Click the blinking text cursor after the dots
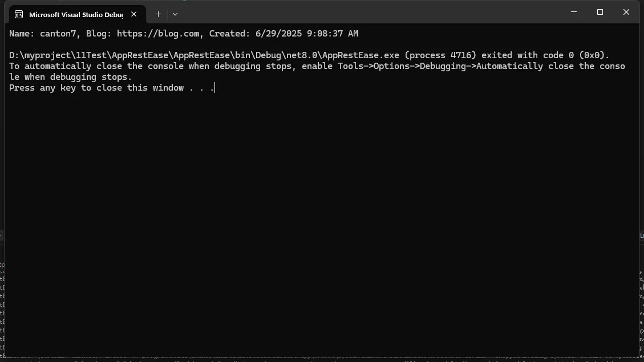644x362 pixels. point(215,87)
